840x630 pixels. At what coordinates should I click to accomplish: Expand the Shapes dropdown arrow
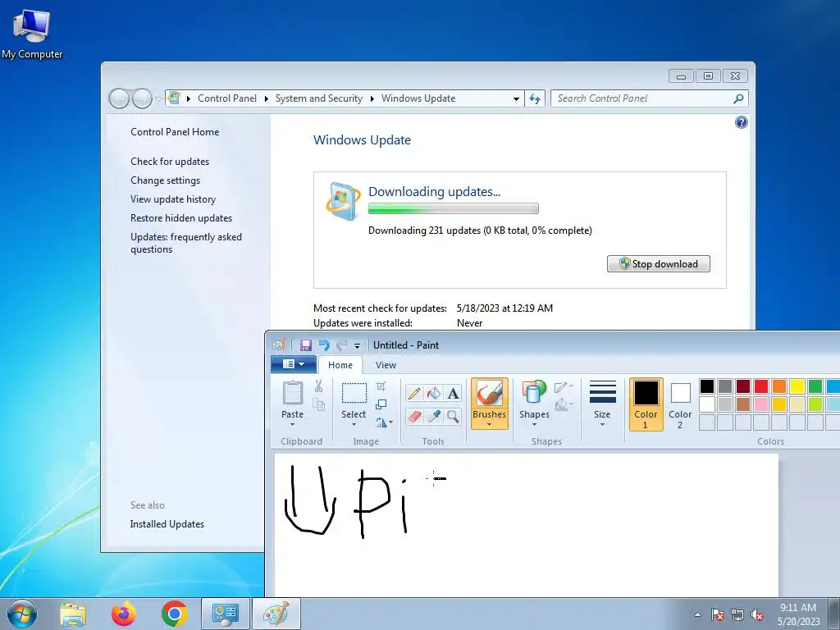[x=534, y=425]
